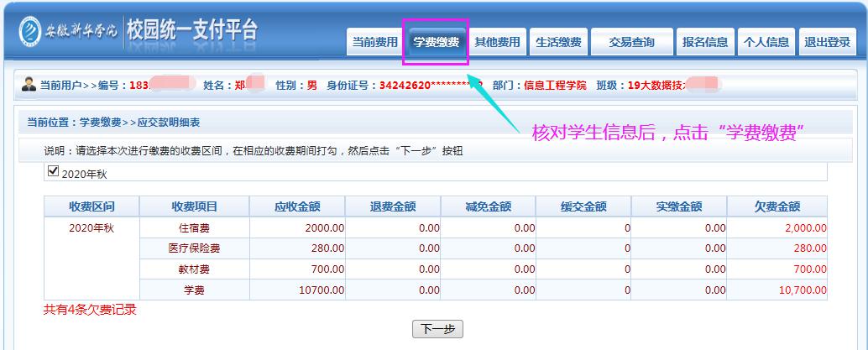The height and width of the screenshot is (350, 868).
Task: Switch to the 学费缴费 tab
Action: [x=436, y=42]
